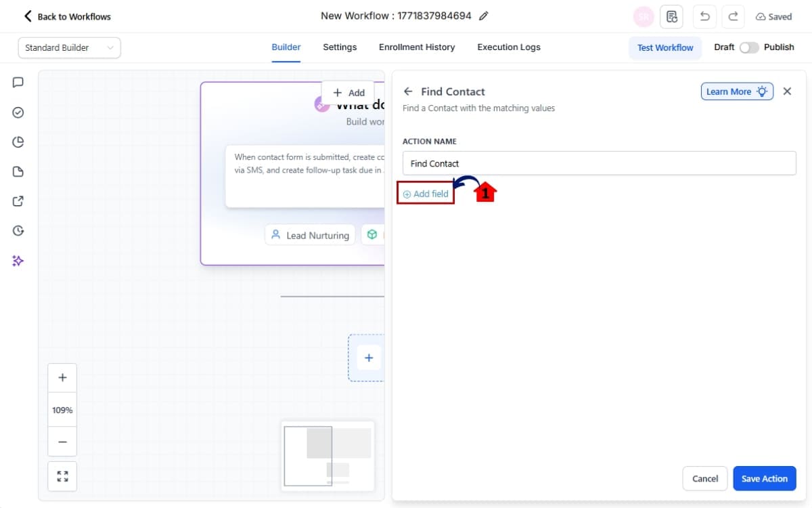812x508 pixels.
Task: Open the comments icon in left sidebar
Action: point(18,83)
